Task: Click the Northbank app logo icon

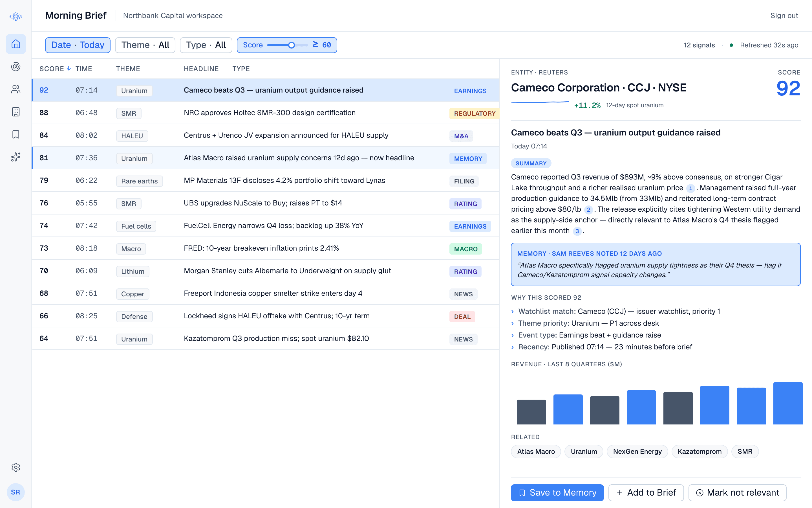Action: [x=16, y=16]
